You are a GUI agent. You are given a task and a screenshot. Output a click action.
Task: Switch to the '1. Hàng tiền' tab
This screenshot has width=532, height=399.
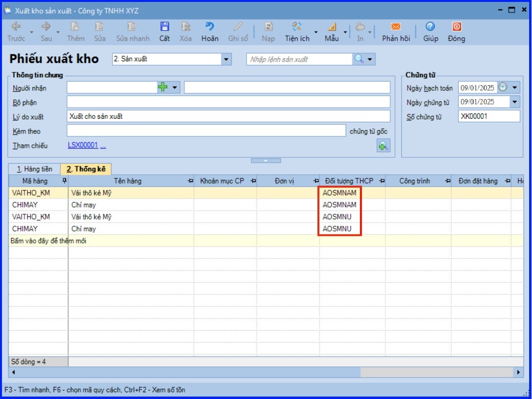pos(34,169)
